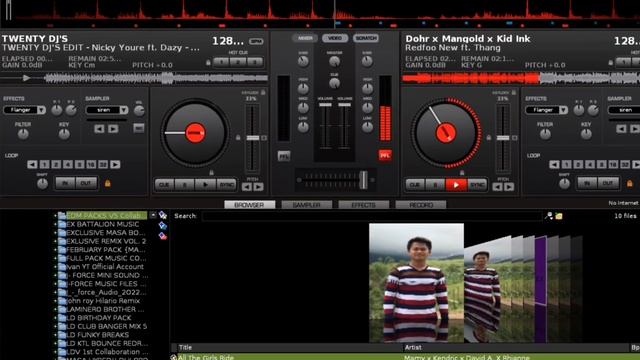Click the MASTER volume knob

(x=334, y=62)
